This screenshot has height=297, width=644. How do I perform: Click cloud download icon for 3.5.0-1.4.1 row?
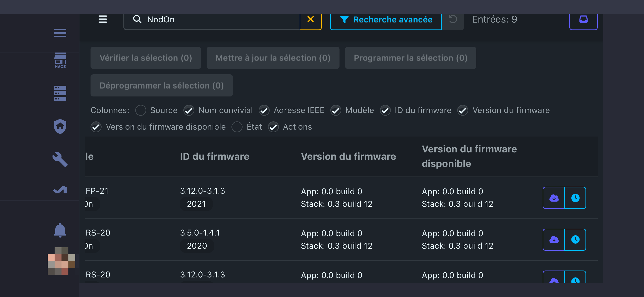(554, 239)
